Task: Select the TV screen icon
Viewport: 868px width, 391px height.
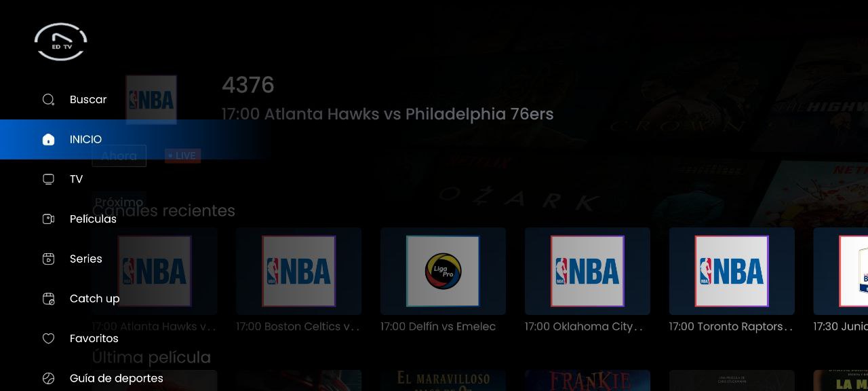Action: pyautogui.click(x=48, y=179)
